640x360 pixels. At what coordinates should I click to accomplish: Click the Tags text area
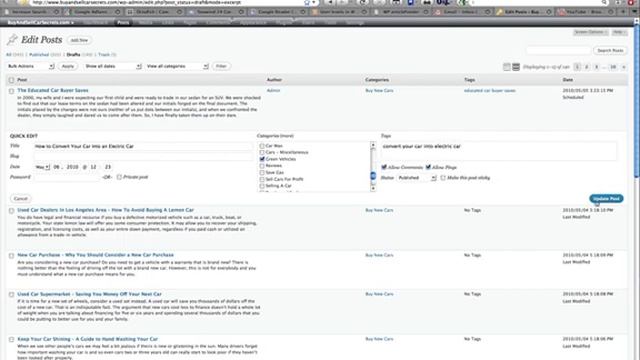click(499, 151)
